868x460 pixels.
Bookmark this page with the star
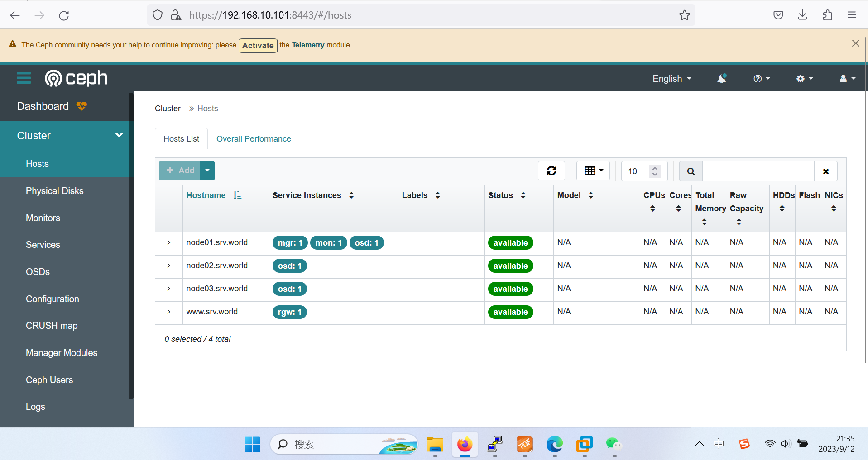(684, 15)
